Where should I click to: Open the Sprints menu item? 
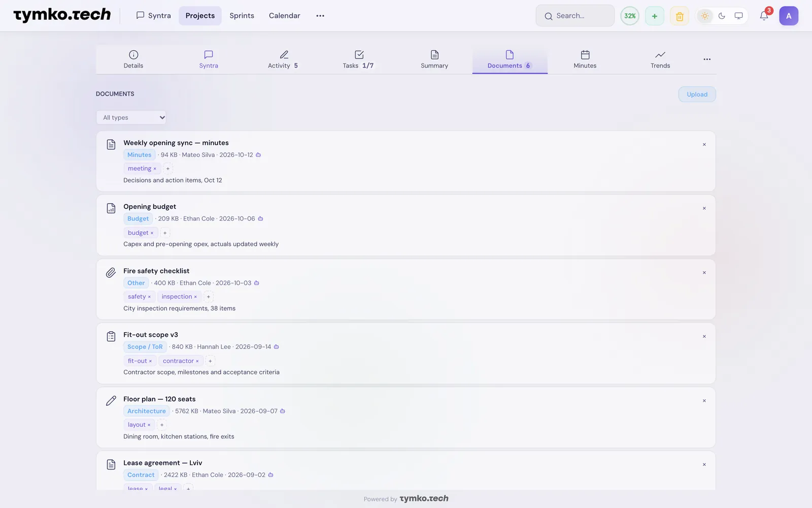(242, 16)
